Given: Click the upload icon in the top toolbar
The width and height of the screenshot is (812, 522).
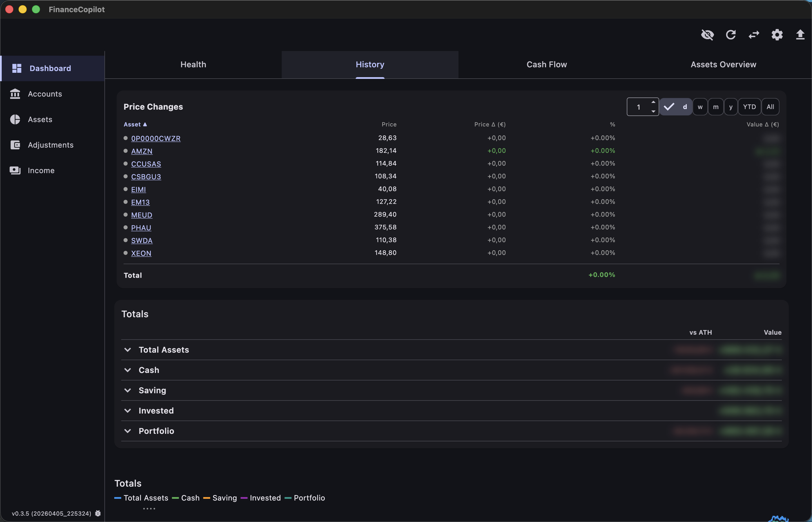Looking at the screenshot, I should pyautogui.click(x=800, y=35).
